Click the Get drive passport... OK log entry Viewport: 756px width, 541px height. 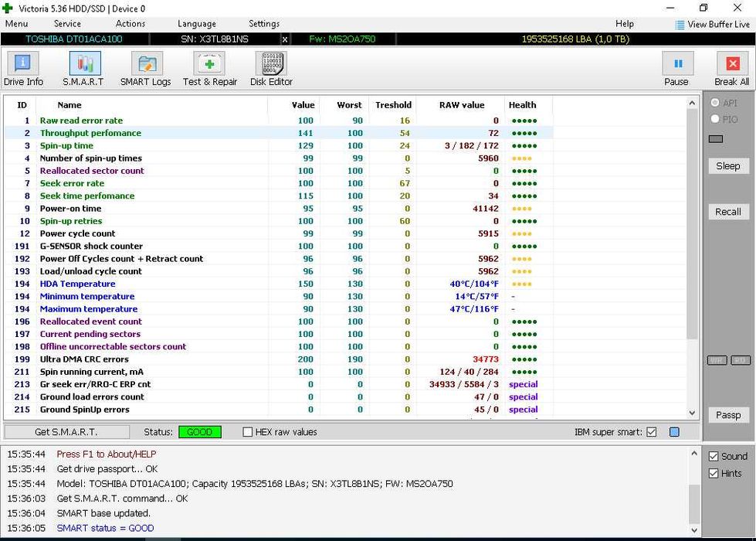pos(107,469)
